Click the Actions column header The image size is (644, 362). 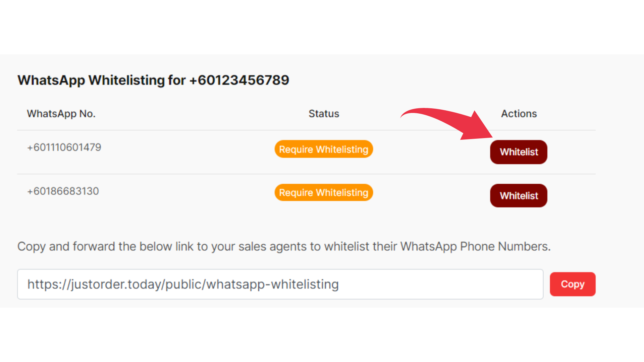(x=519, y=114)
